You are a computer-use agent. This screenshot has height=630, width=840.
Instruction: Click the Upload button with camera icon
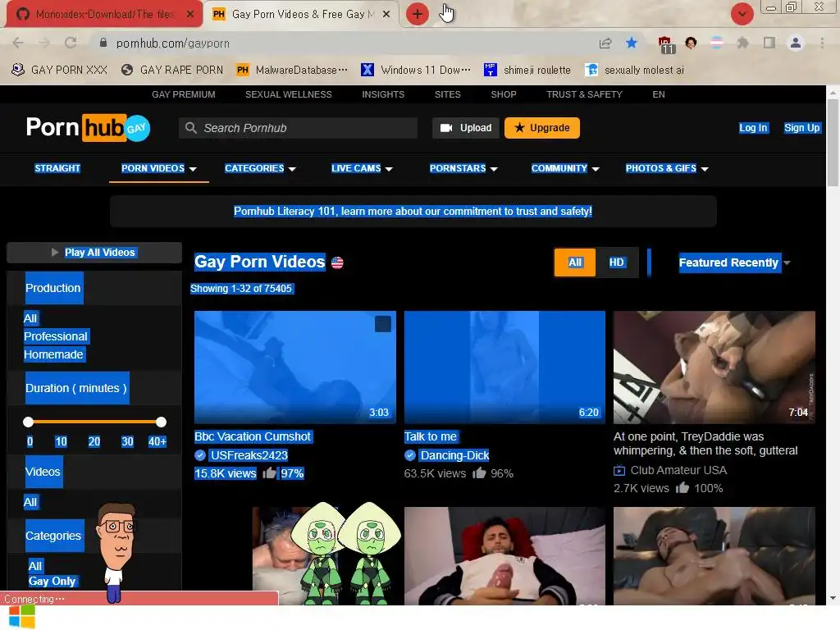tap(466, 128)
